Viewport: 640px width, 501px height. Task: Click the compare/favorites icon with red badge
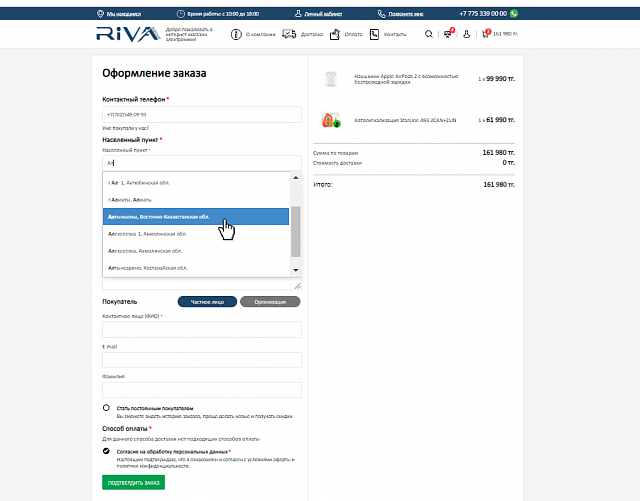tap(449, 34)
